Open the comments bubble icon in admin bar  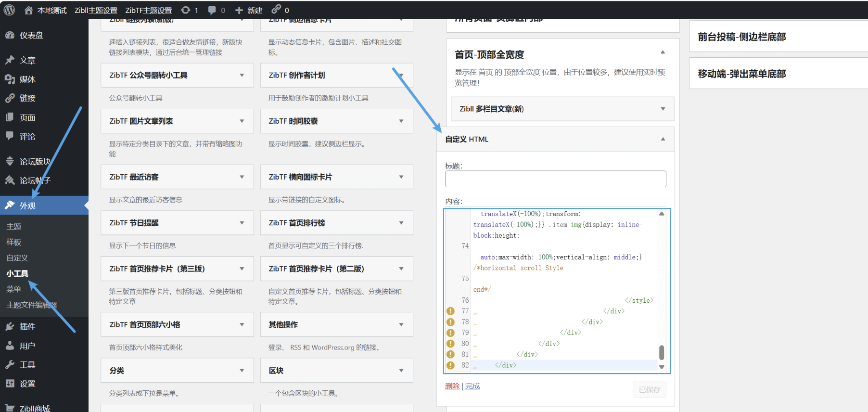click(212, 10)
